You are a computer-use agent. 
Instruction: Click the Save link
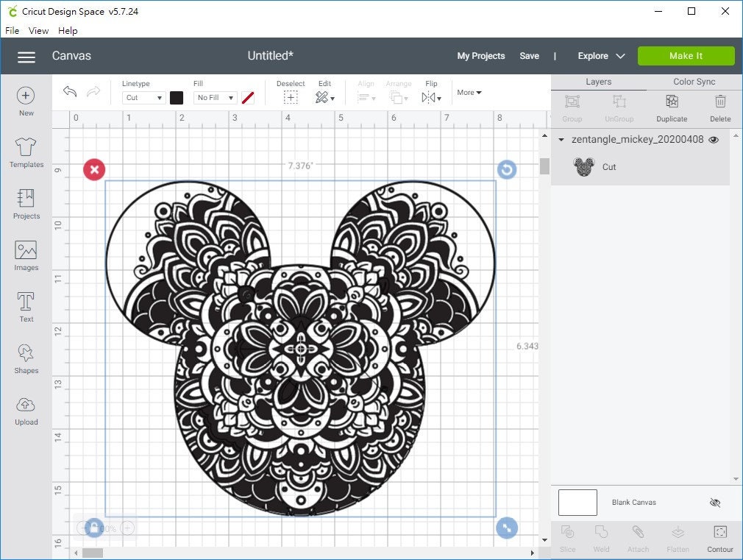coord(529,56)
